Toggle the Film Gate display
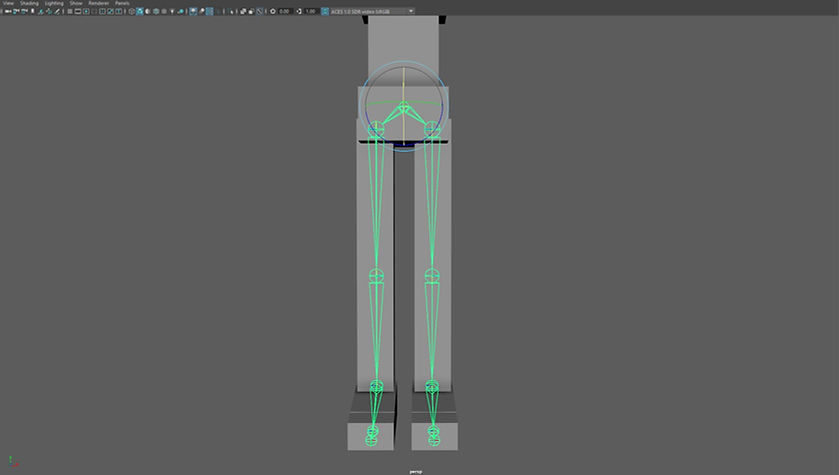Viewport: 839px width, 475px height. 78,11
